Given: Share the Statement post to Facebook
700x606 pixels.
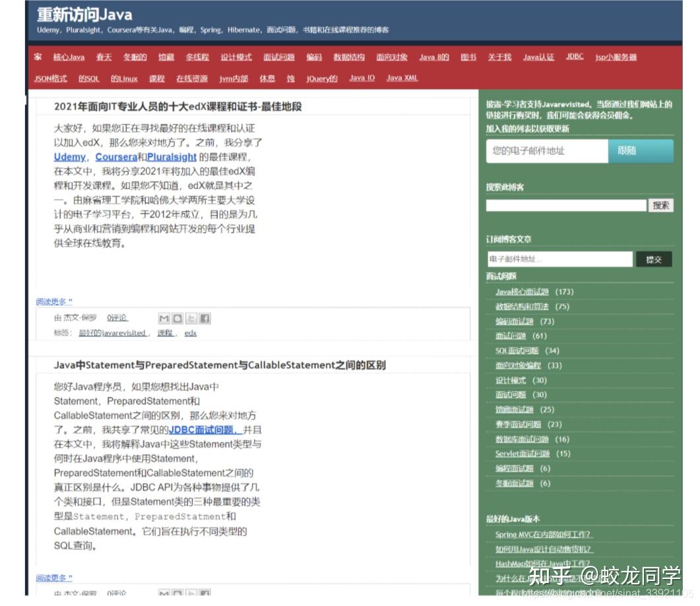Looking at the screenshot, I should [x=205, y=593].
